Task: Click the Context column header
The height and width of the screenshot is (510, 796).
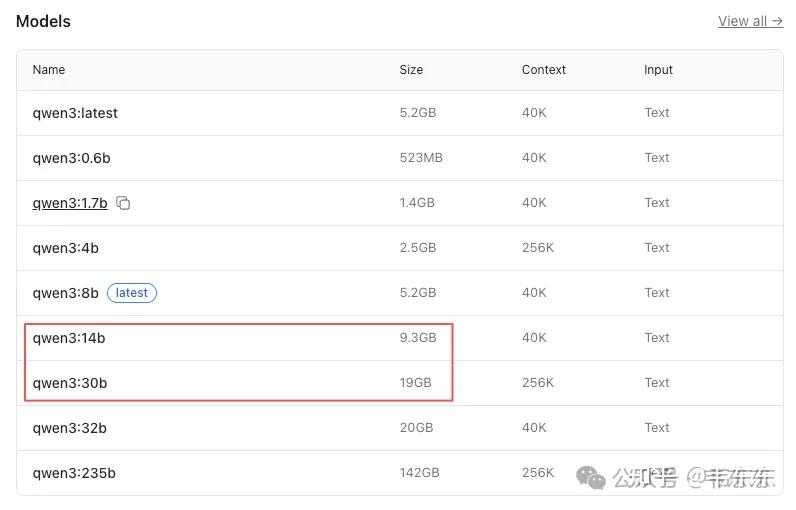Action: point(544,70)
